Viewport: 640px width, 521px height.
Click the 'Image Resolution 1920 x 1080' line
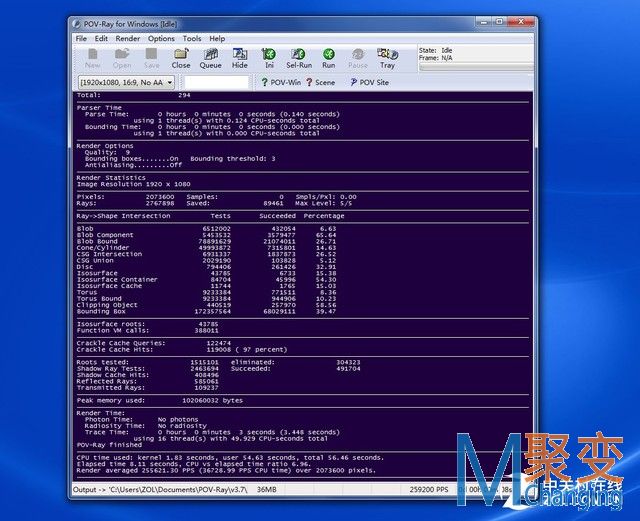click(133, 184)
